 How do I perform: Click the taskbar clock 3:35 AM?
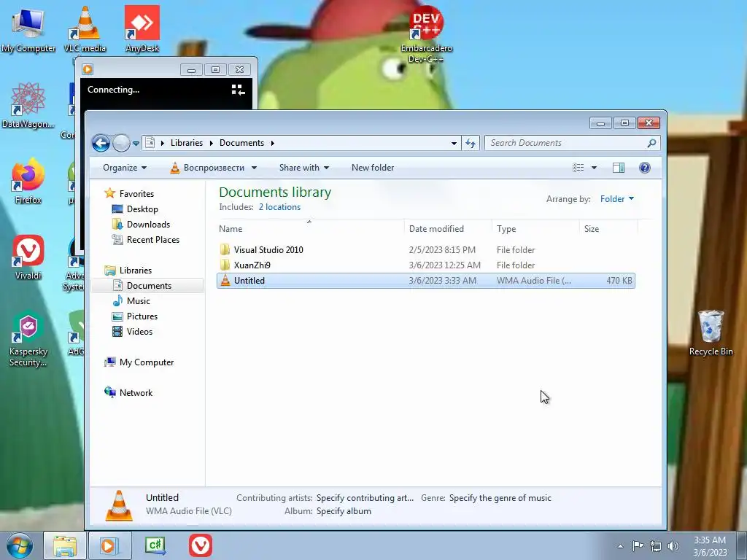pos(709,540)
